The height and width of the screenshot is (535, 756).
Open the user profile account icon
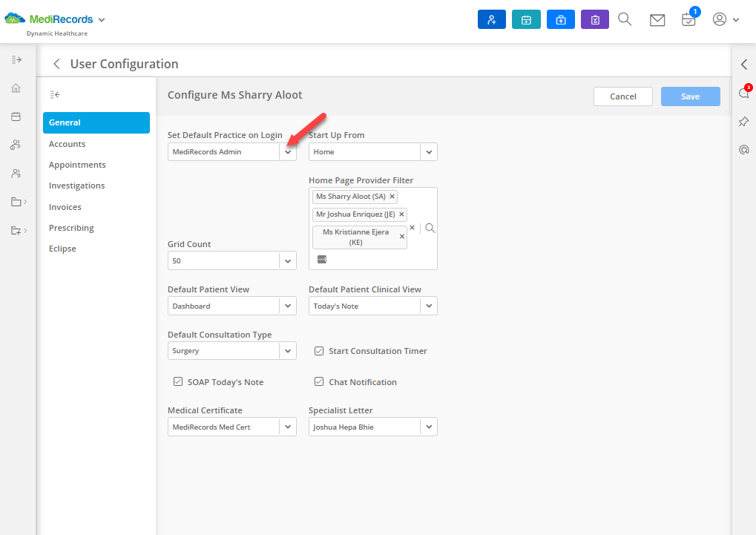[720, 19]
